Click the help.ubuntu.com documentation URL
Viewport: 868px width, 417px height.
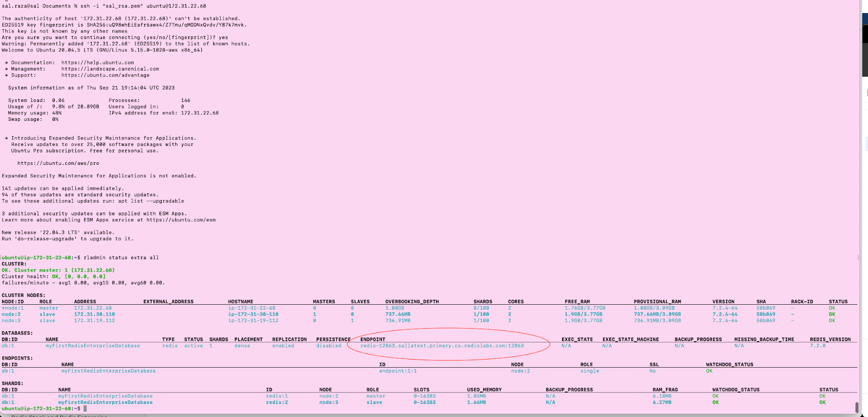pyautogui.click(x=97, y=62)
